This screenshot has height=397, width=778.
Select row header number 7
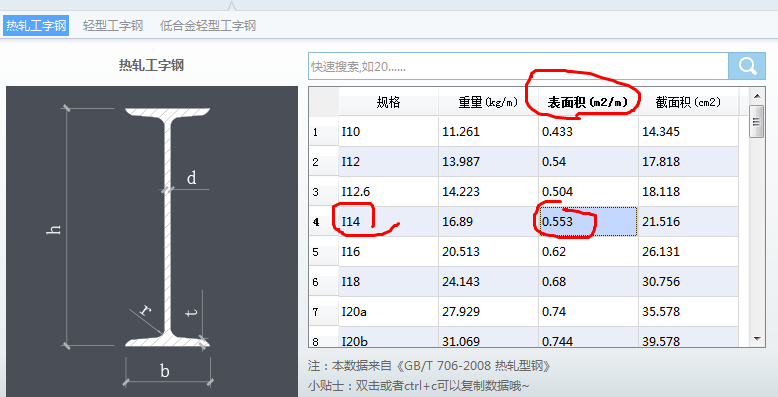pyautogui.click(x=324, y=312)
